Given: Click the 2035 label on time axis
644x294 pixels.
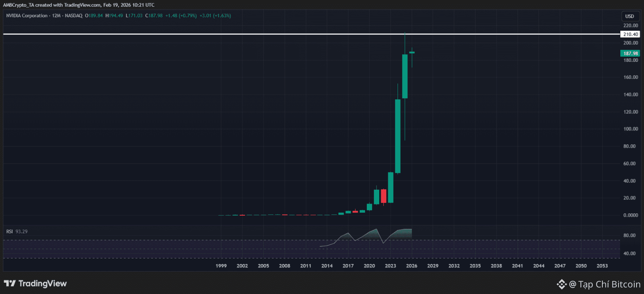Looking at the screenshot, I should point(475,266).
